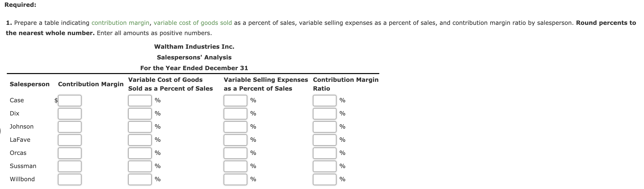Click Sussman's Contribution Margin Ratio field

[324, 166]
